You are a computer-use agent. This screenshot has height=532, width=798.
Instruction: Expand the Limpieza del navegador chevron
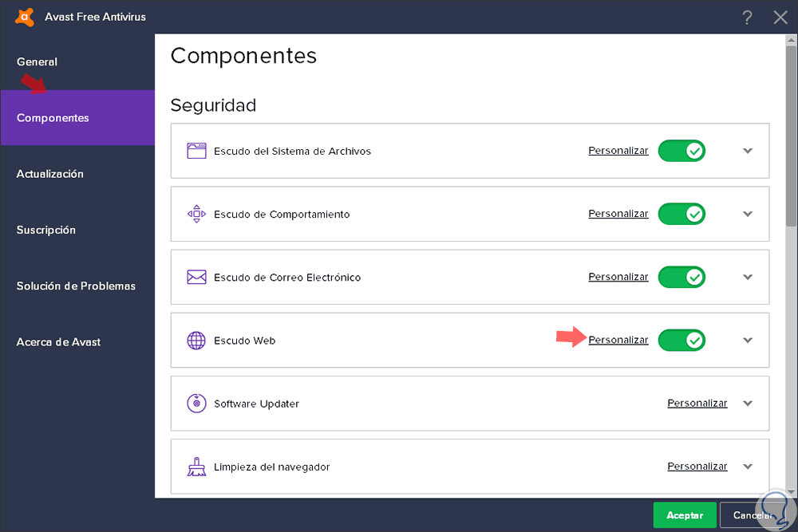point(748,467)
